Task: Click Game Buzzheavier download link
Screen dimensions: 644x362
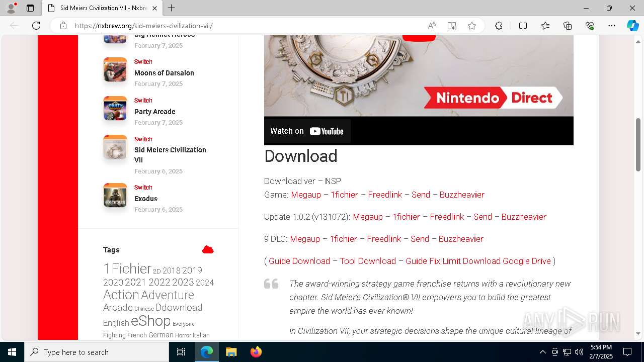Action: (462, 195)
